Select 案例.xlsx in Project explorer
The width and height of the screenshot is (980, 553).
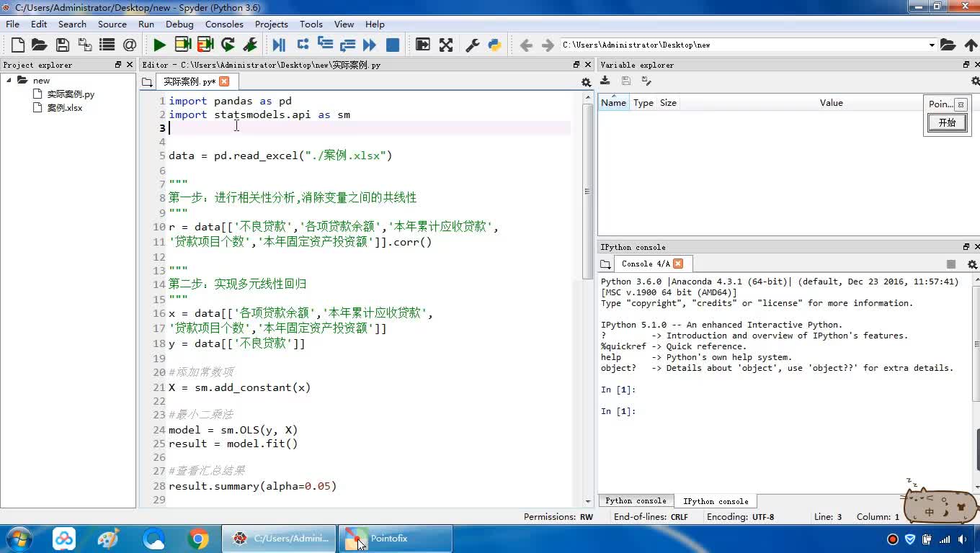[65, 108]
